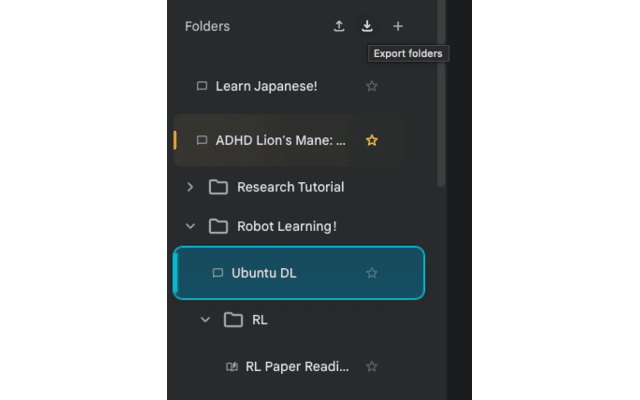640x400 pixels.
Task: Select the Research Tutorial folder name
Action: 291,187
